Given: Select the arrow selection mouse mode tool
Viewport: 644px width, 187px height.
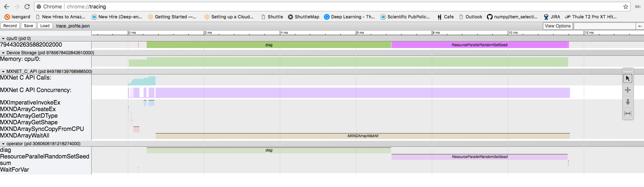Looking at the screenshot, I should tap(628, 78).
